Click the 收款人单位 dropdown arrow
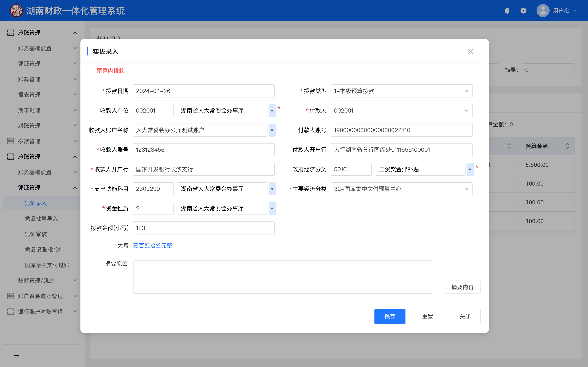The image size is (588, 367). (x=272, y=111)
